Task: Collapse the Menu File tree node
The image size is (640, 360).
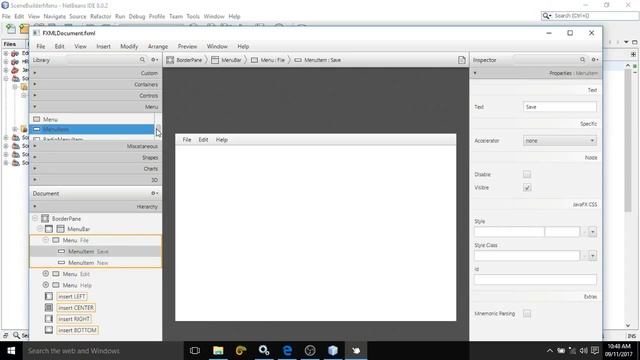Action: pos(46,240)
